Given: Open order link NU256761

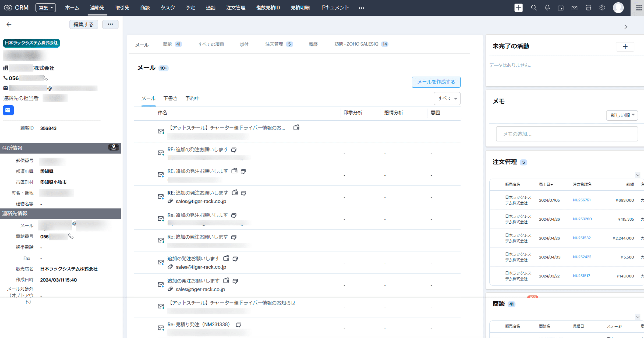Looking at the screenshot, I should [x=581, y=200].
